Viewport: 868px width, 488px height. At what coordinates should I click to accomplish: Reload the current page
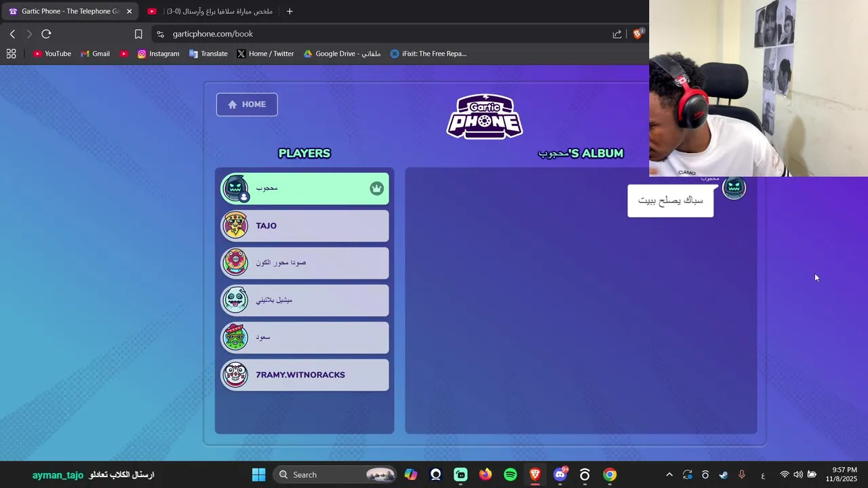point(46,34)
